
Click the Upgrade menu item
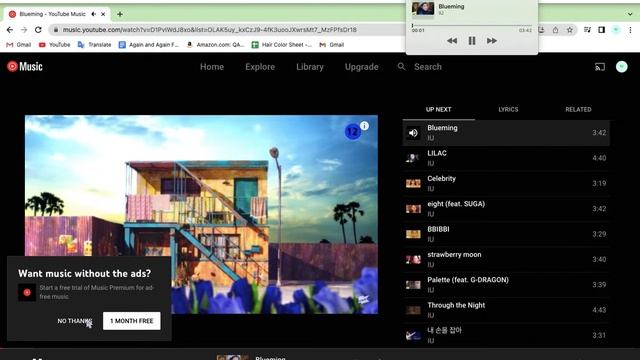362,67
